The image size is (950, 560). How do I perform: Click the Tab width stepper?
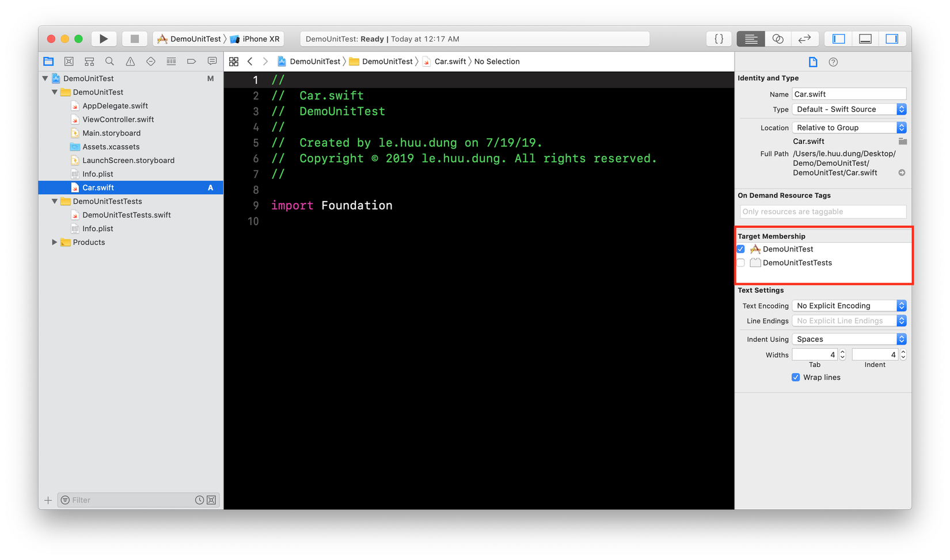pyautogui.click(x=842, y=355)
